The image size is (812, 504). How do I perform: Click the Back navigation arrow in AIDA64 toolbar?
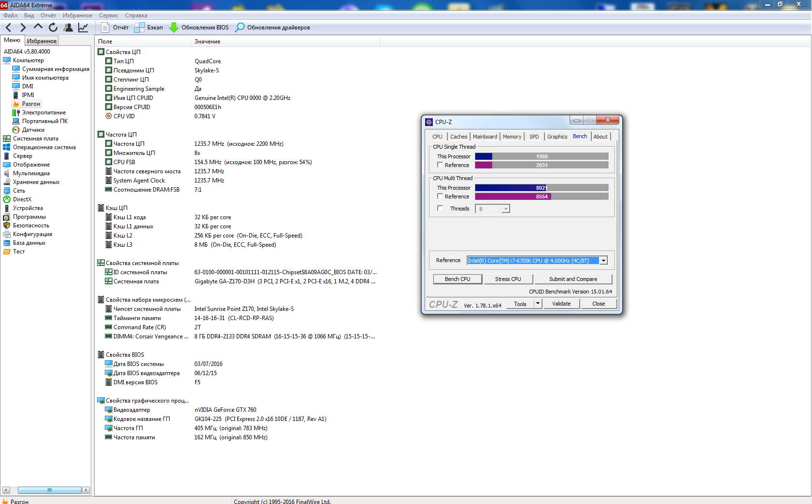point(8,28)
